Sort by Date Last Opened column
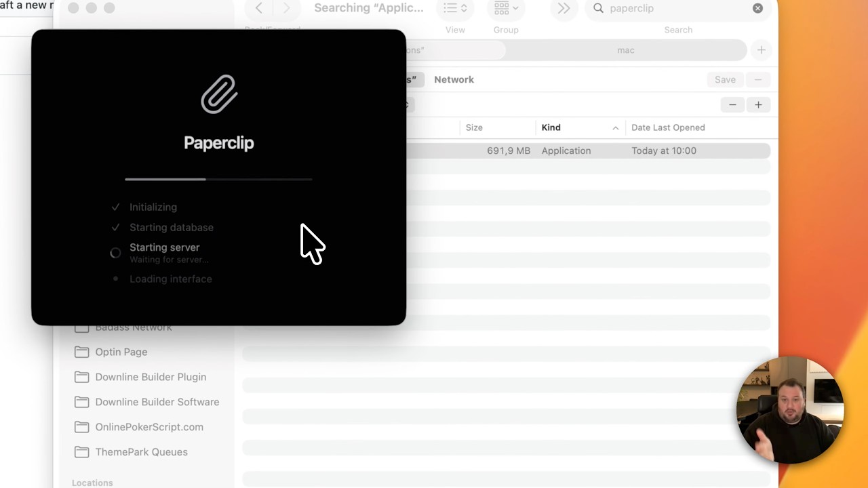Screen dimensions: 868x488 (668, 127)
